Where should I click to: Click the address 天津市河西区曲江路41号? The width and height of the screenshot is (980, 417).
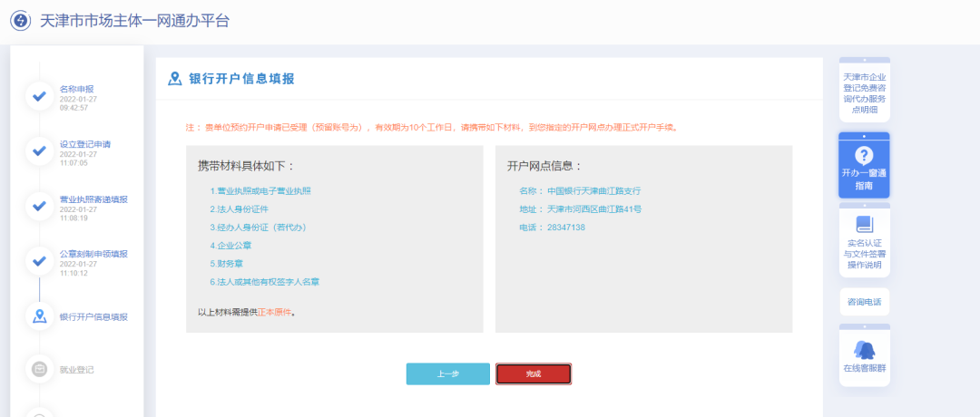click(x=594, y=209)
